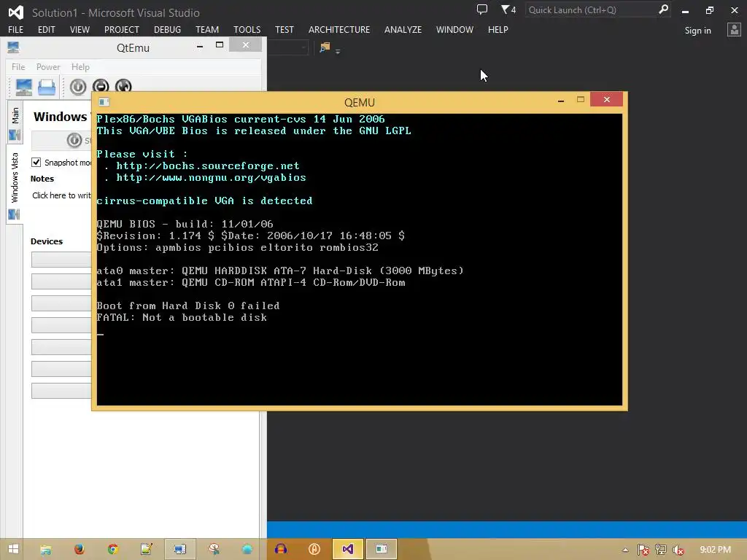Click the QEMU window system icon in title bar

click(104, 102)
